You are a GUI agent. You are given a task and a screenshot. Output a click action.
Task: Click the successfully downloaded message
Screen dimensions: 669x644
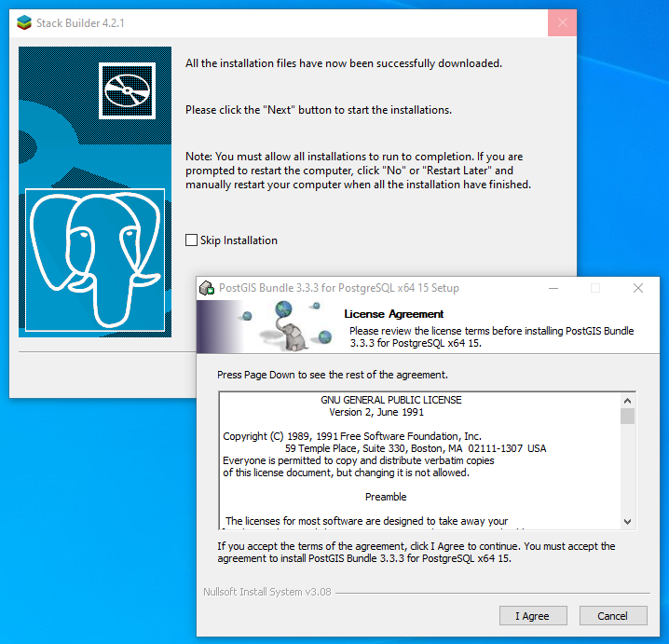pyautogui.click(x=344, y=63)
